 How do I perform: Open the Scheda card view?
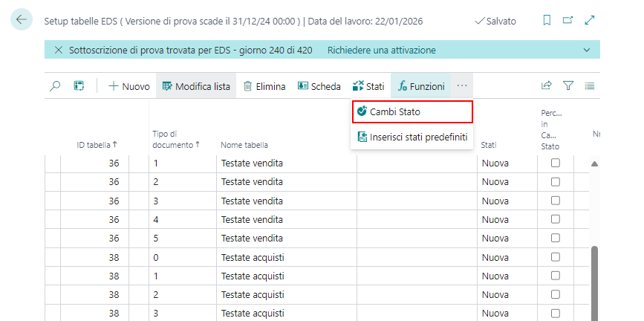pos(319,86)
